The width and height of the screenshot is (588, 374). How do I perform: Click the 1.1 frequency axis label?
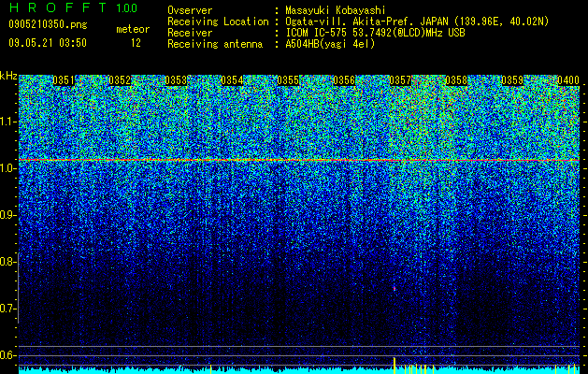click(x=7, y=122)
